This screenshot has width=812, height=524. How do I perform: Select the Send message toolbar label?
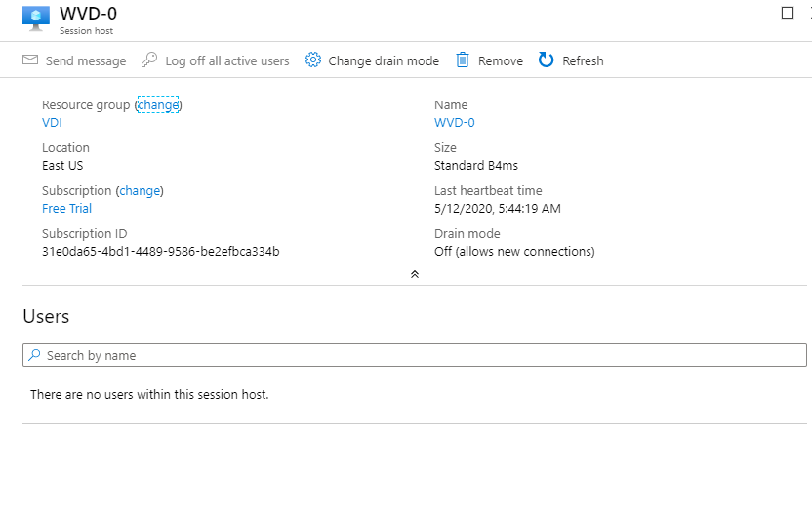(x=86, y=61)
